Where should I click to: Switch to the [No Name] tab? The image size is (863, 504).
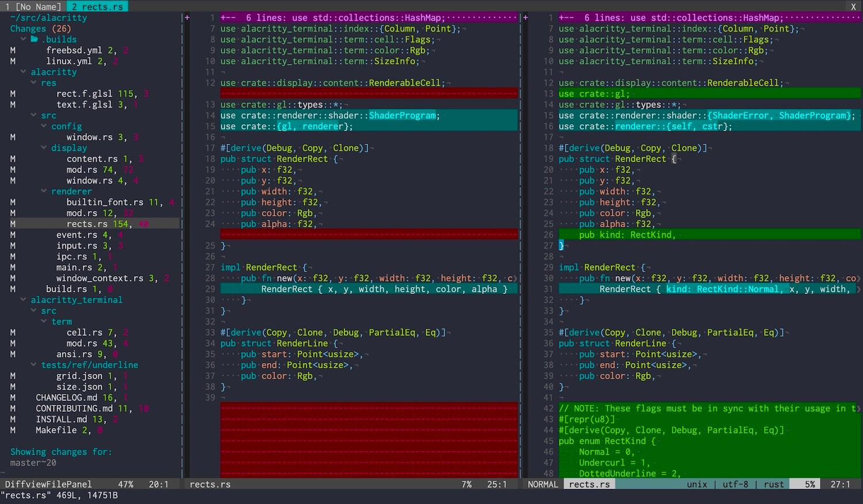click(33, 6)
